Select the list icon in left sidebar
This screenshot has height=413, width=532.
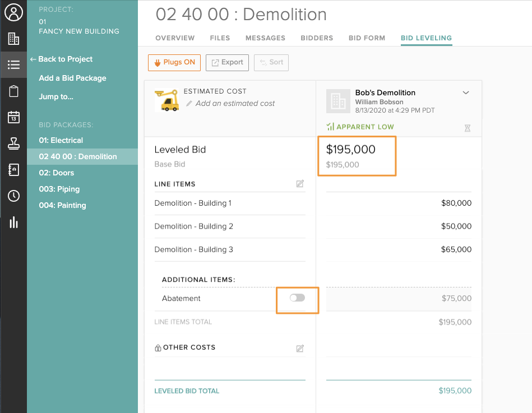[13, 65]
